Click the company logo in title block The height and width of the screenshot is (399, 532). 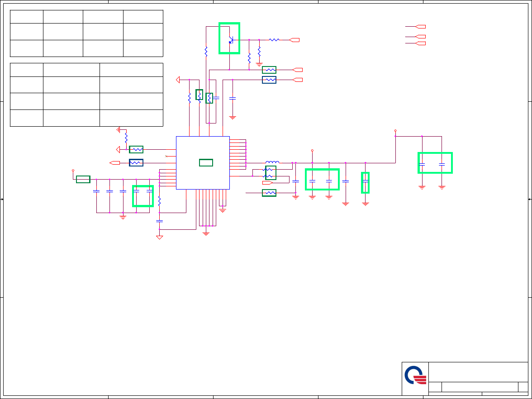click(415, 375)
